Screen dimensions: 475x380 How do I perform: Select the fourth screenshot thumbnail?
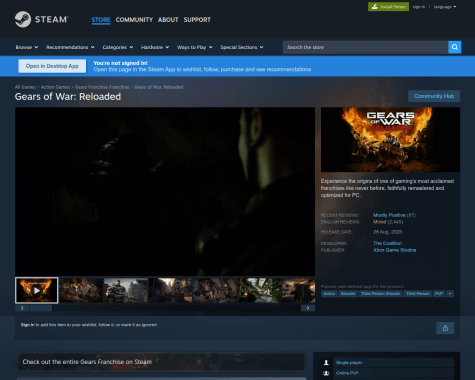170,290
